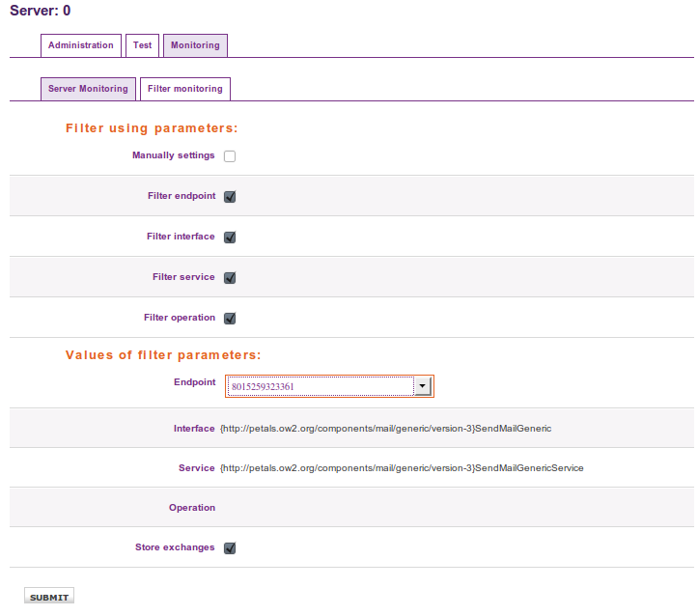This screenshot has width=698, height=616.
Task: Expand the Endpoint dropdown arrow
Action: 422,386
